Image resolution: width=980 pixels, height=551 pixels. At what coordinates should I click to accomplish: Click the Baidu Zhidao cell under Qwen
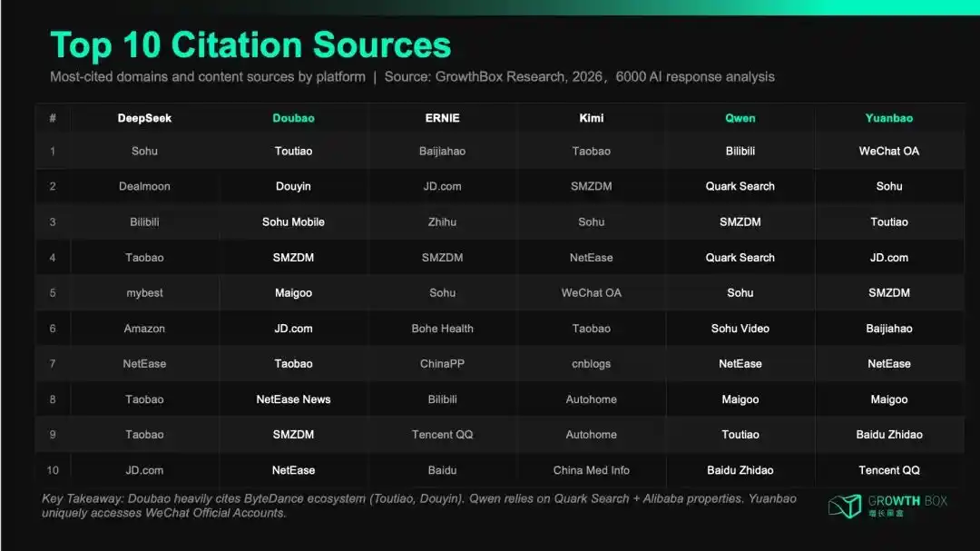(740, 470)
